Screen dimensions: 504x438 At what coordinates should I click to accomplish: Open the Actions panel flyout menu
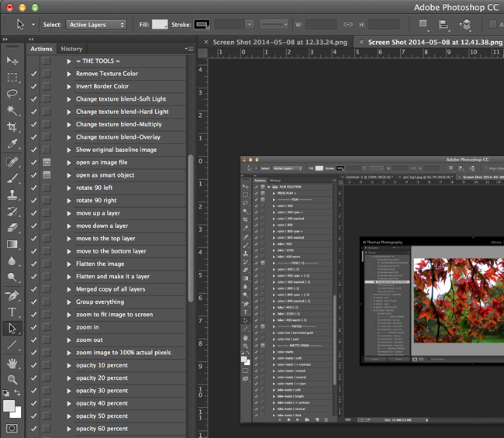[x=190, y=49]
